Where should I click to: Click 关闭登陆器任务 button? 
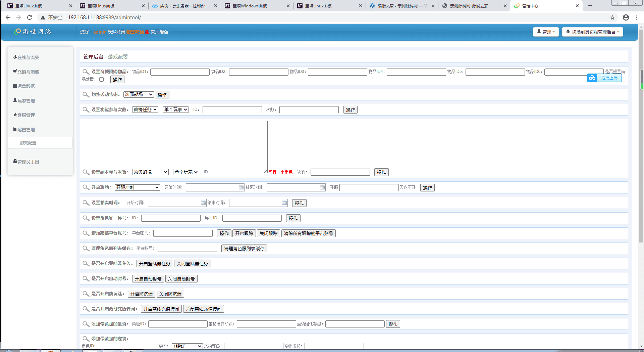[193, 264]
